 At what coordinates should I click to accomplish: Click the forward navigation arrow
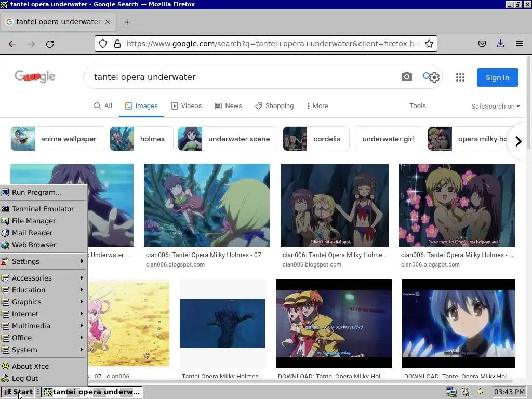(31, 44)
